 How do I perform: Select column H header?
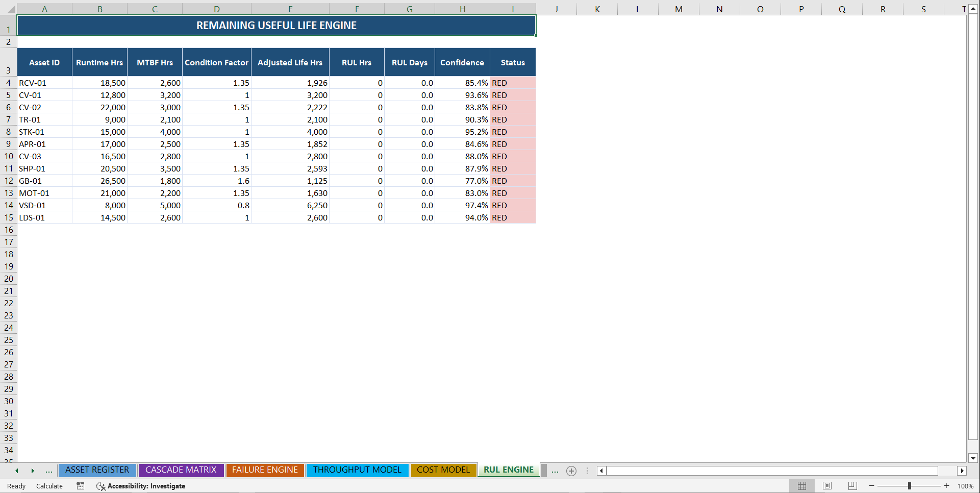pyautogui.click(x=462, y=9)
